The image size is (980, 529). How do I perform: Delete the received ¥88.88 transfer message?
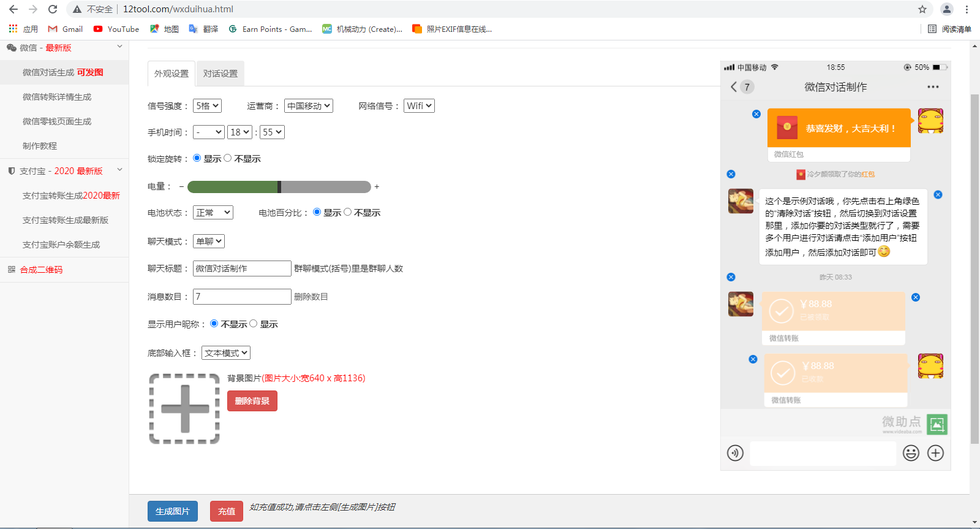pos(916,297)
